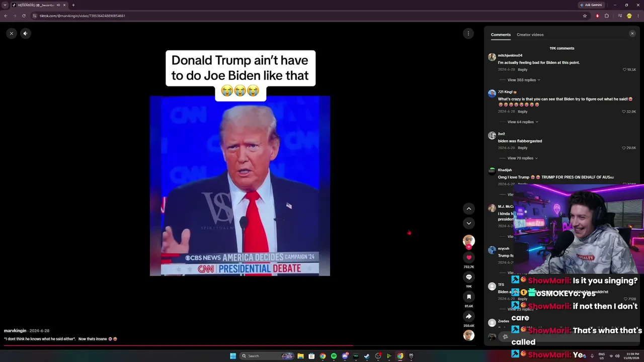Pause the debate video by clicking it

pyautogui.click(x=240, y=186)
